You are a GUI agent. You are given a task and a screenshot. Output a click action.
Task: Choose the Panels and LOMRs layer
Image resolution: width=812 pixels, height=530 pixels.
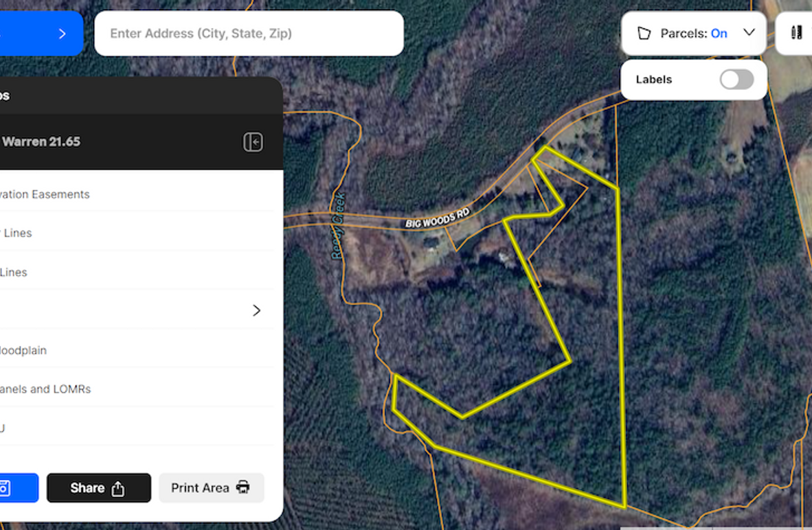45,389
